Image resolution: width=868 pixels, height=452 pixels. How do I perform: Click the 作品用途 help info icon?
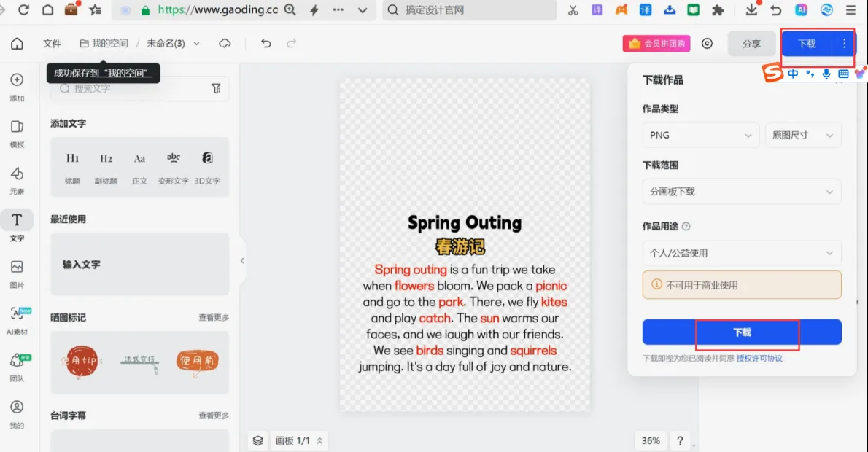[x=686, y=226]
